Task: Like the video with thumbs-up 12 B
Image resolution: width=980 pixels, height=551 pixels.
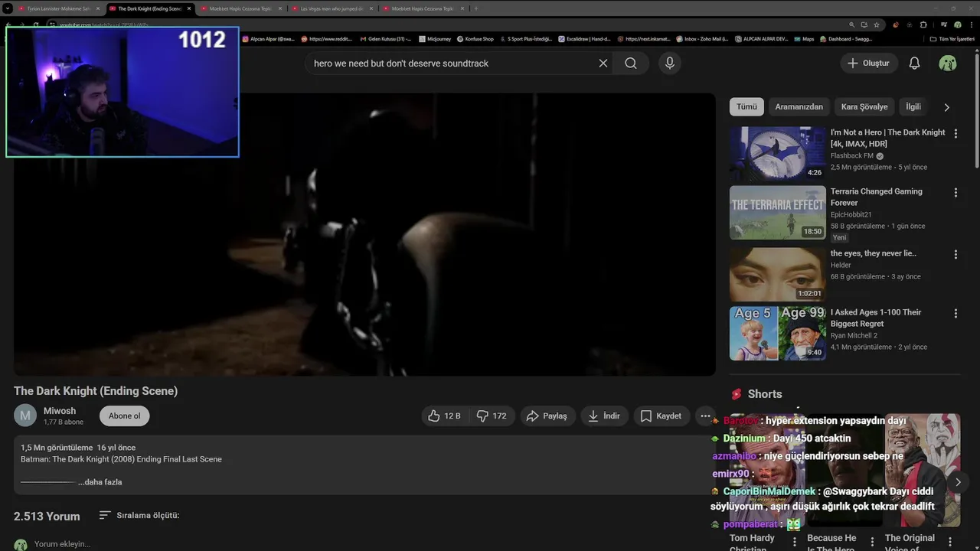Action: click(x=444, y=416)
